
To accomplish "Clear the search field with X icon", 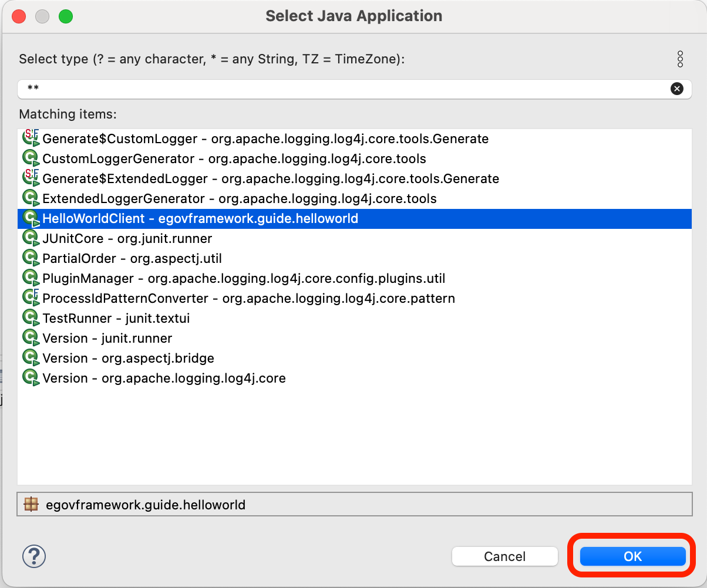I will [676, 89].
